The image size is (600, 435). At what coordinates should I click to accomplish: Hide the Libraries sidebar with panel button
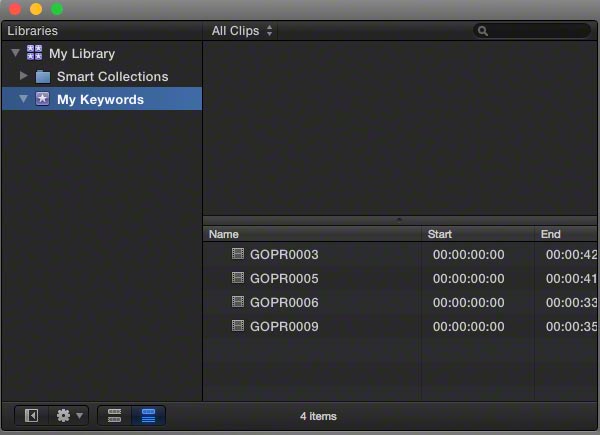(x=31, y=415)
